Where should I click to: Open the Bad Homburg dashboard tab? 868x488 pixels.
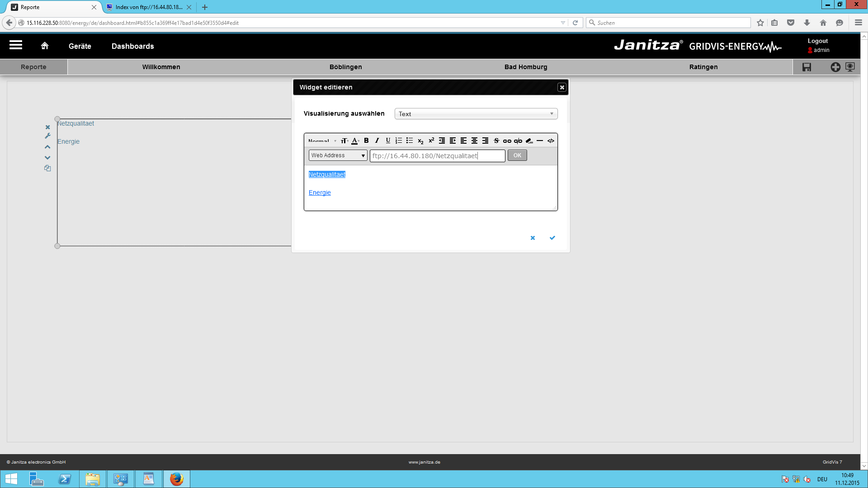pos(525,67)
